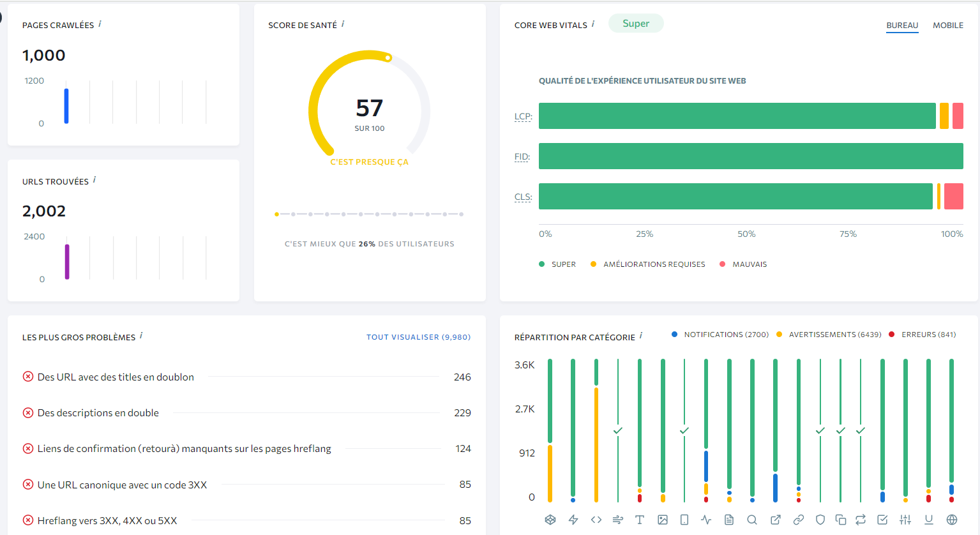Click the duplicate copy category icon
This screenshot has height=535, width=980.
click(841, 520)
